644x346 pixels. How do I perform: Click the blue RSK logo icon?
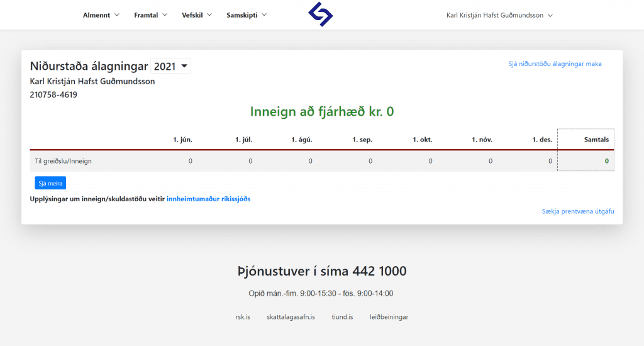click(x=321, y=14)
